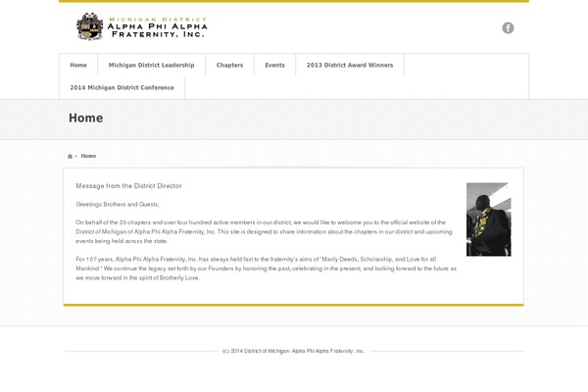Open 2013 District Award Winners page
588x392 pixels.
(350, 65)
